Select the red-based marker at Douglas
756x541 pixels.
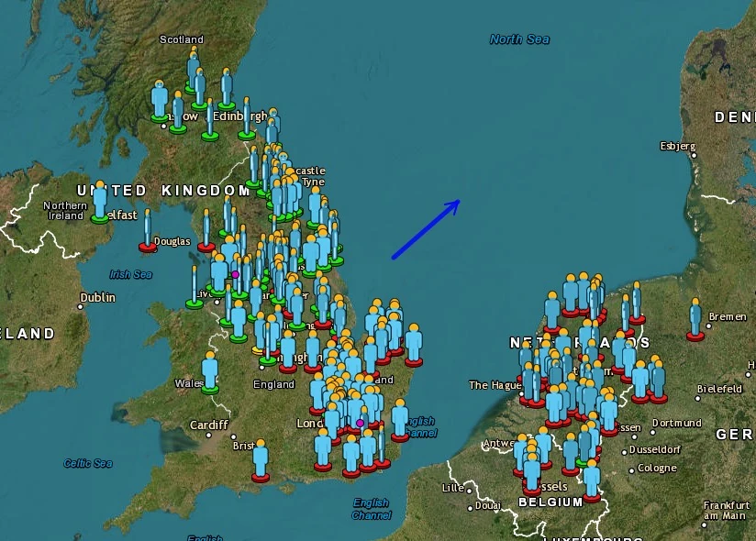point(148,231)
